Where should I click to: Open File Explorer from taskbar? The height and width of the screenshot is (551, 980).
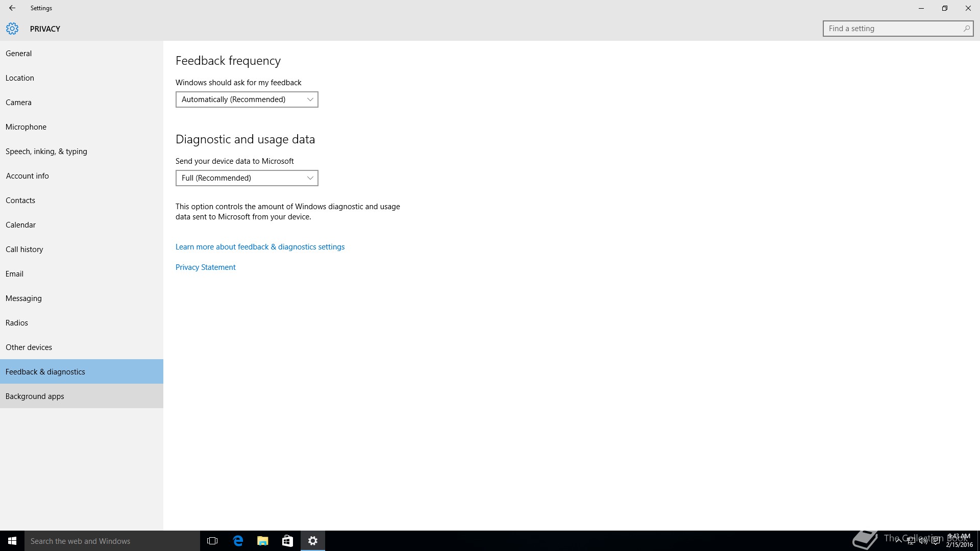click(263, 541)
